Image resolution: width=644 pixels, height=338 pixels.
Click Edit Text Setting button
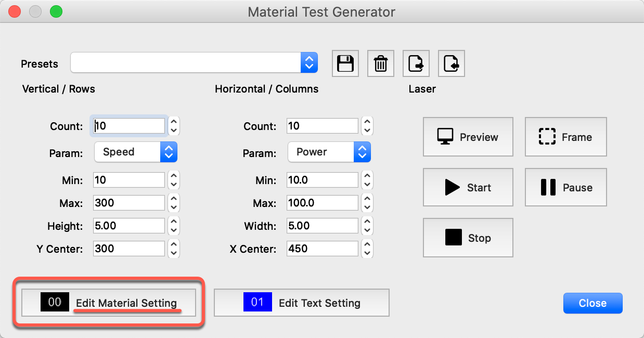[x=319, y=303]
